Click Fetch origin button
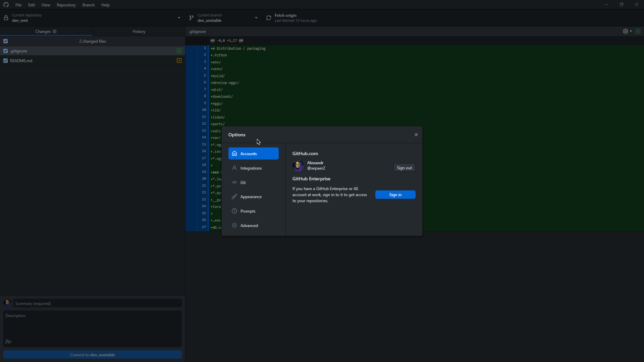 tap(301, 18)
